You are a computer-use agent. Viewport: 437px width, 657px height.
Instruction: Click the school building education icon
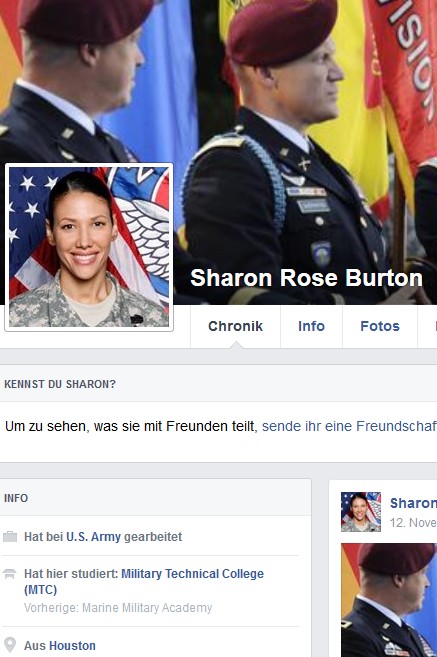(10, 574)
